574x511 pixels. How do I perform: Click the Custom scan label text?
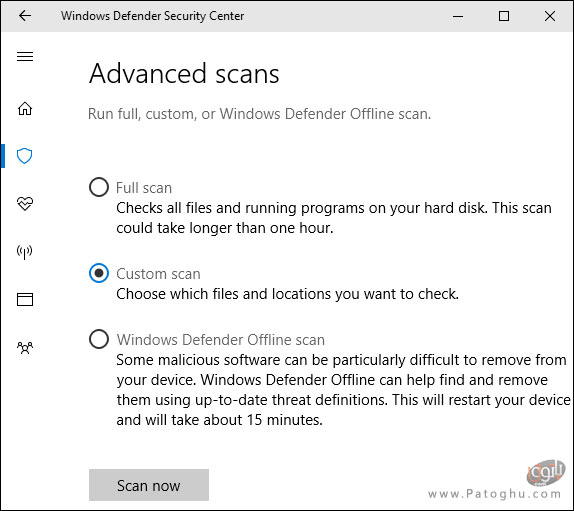point(158,274)
